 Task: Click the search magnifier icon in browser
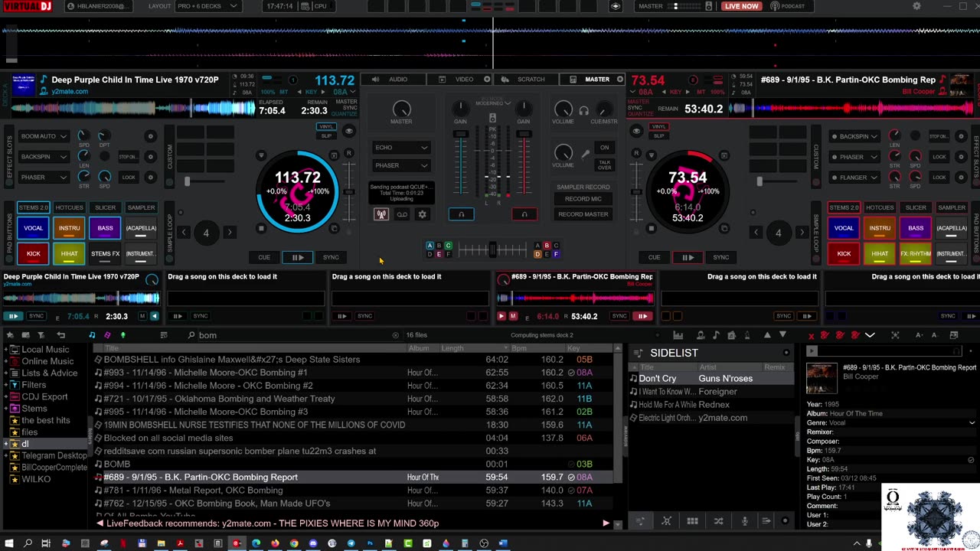tap(191, 335)
